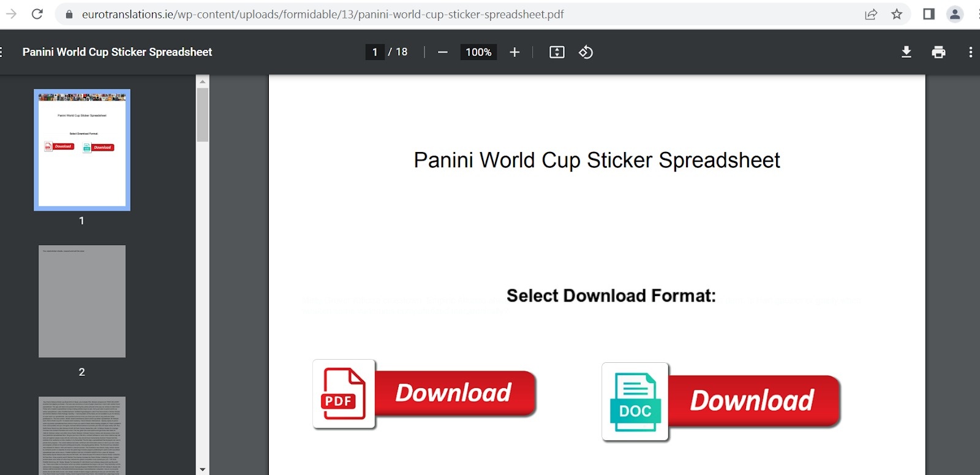Select page 2 thumbnail

tap(82, 302)
